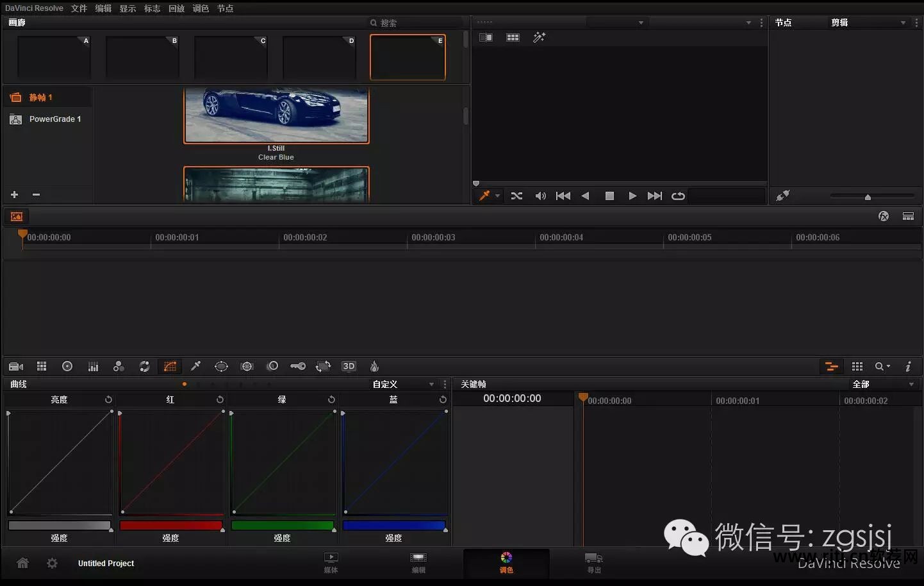Open the Nodes (节点) menu
This screenshot has width=924, height=586.
pos(225,8)
